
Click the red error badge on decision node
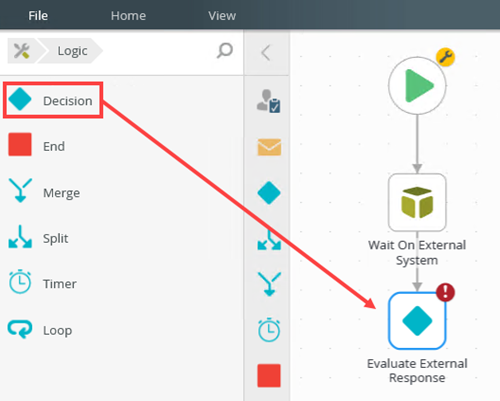[445, 292]
